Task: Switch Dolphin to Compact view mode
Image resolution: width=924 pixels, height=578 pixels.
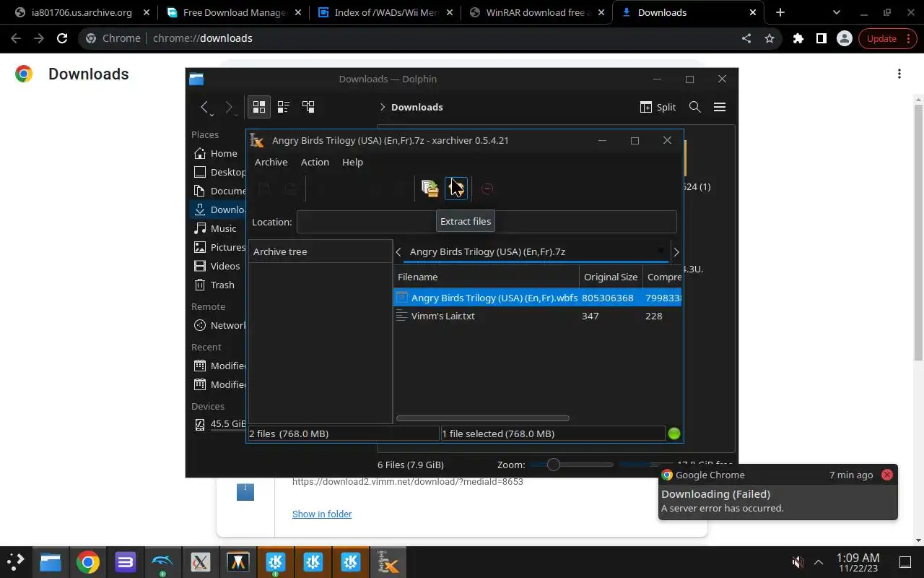Action: pos(284,107)
